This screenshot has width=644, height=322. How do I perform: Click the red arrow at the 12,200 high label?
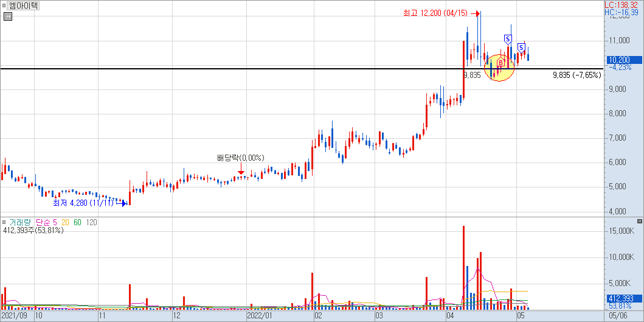coord(475,13)
